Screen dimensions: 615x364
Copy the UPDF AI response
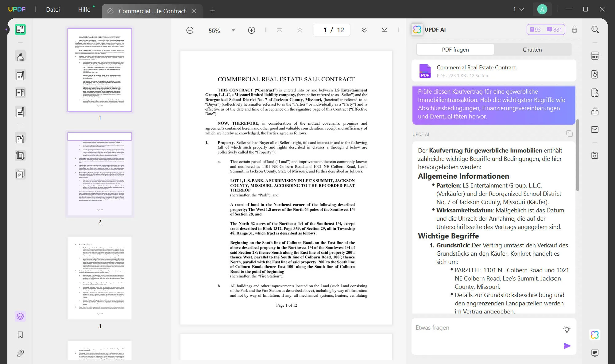(569, 134)
